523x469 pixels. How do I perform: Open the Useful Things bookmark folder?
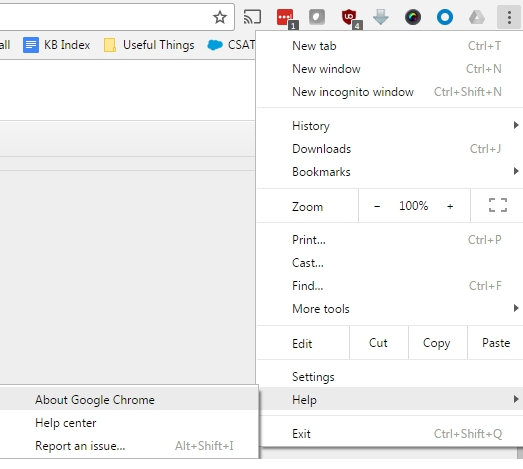pos(149,45)
